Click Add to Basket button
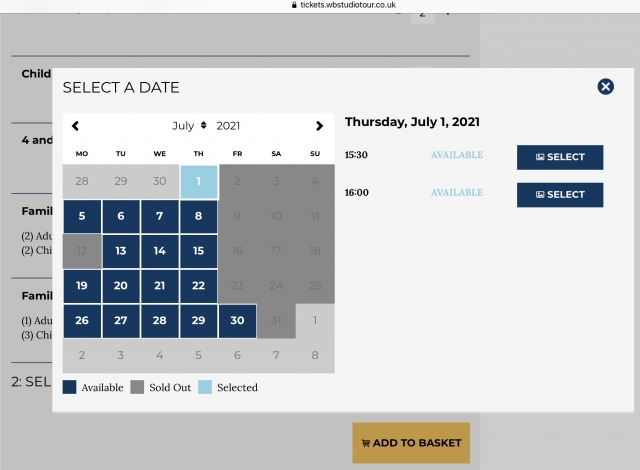Image resolution: width=640 pixels, height=470 pixels. pos(411,442)
